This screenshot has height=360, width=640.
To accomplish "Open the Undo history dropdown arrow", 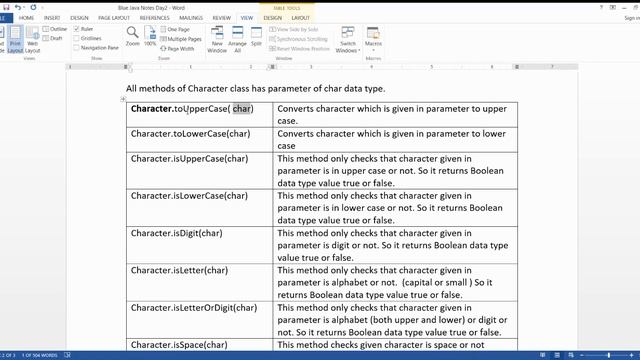I will (24, 8).
